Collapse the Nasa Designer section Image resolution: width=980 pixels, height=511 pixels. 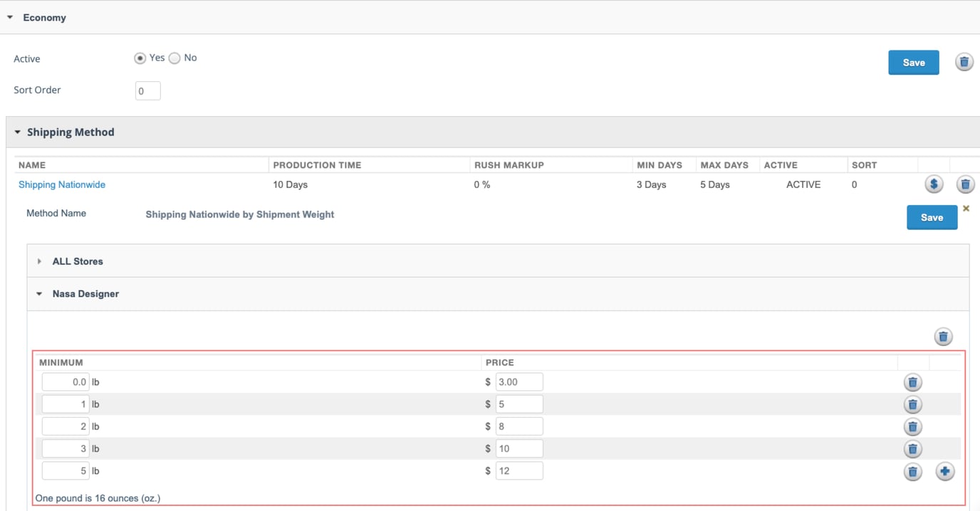coord(40,294)
